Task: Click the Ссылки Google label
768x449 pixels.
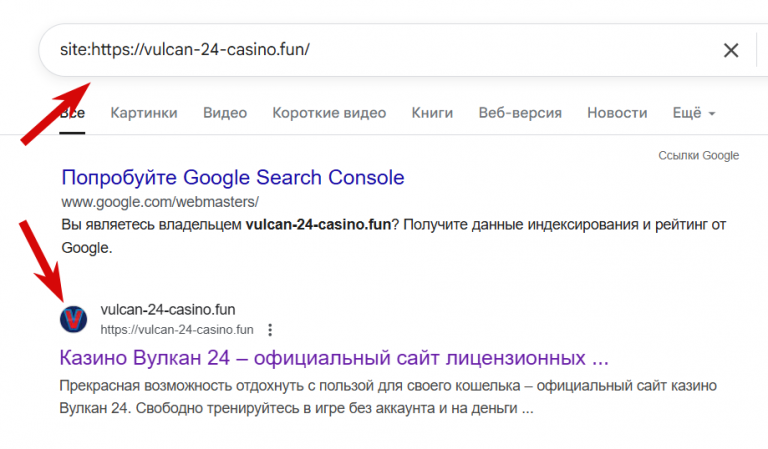Action: pyautogui.click(x=698, y=155)
